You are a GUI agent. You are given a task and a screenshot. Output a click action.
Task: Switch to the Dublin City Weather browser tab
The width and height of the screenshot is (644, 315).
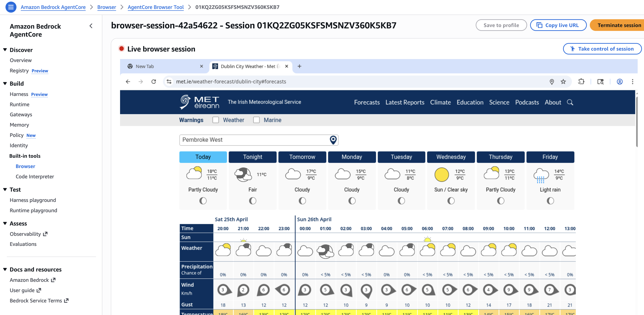(x=247, y=66)
